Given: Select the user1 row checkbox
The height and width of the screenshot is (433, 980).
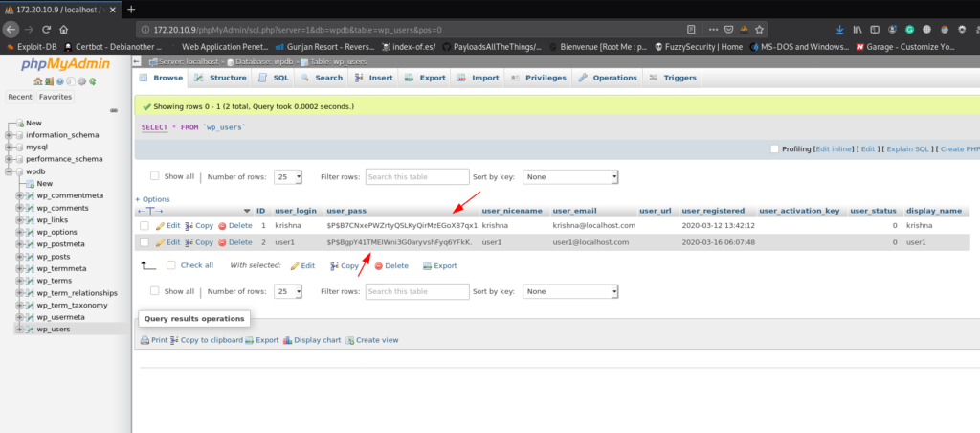Looking at the screenshot, I should click(145, 242).
